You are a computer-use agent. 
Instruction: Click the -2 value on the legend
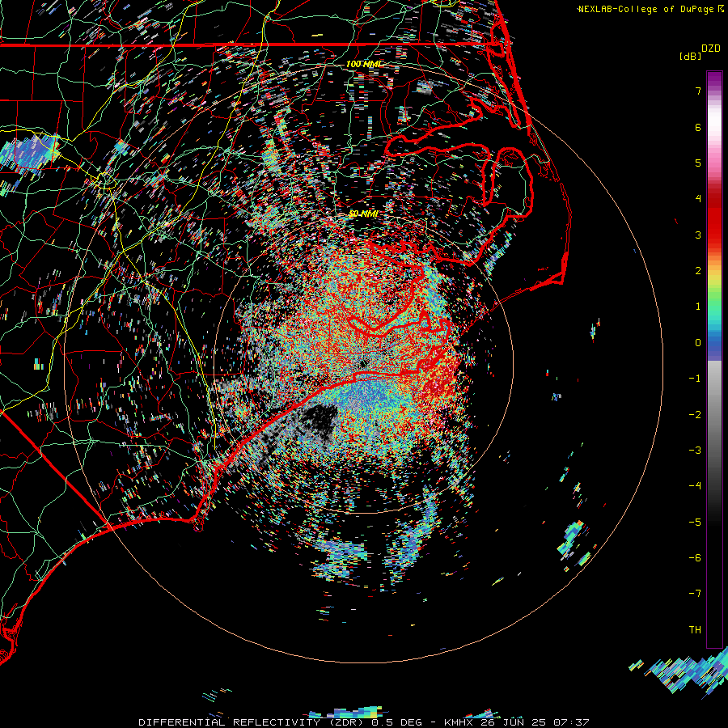[x=695, y=414]
